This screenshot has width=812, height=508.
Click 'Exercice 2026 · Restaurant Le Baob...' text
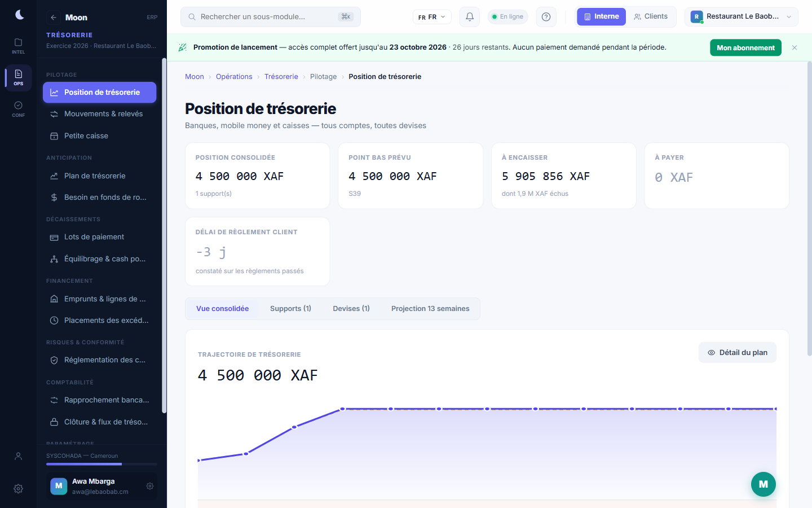pos(101,46)
